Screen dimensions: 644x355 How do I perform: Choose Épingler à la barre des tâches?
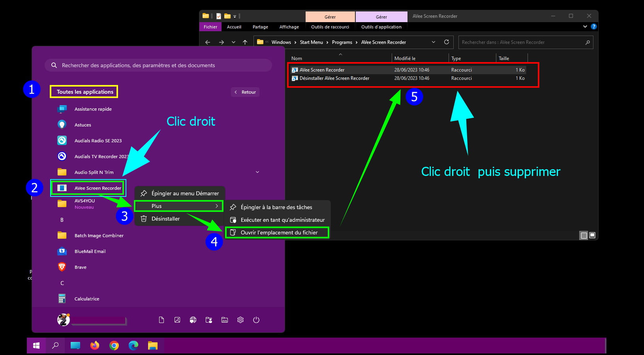(x=277, y=207)
